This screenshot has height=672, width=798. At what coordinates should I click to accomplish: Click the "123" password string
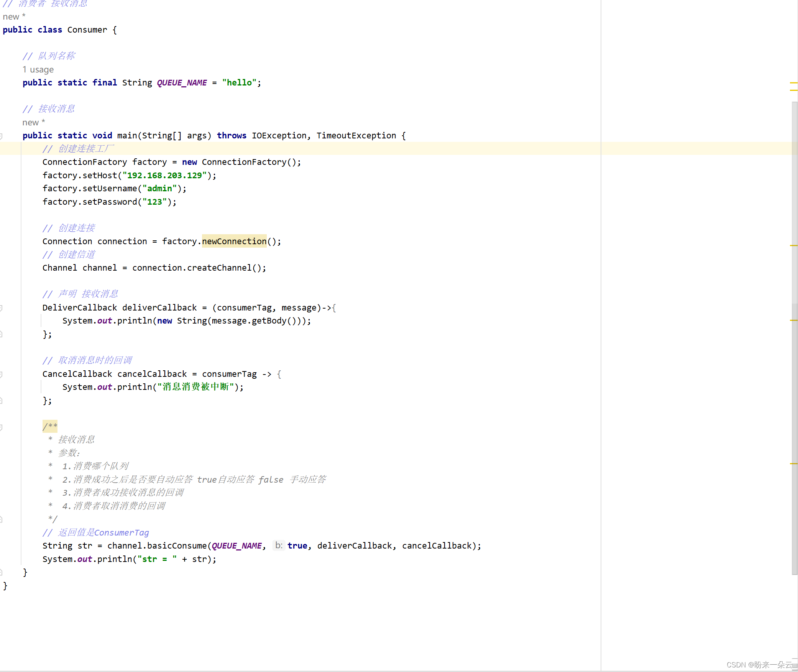(154, 202)
